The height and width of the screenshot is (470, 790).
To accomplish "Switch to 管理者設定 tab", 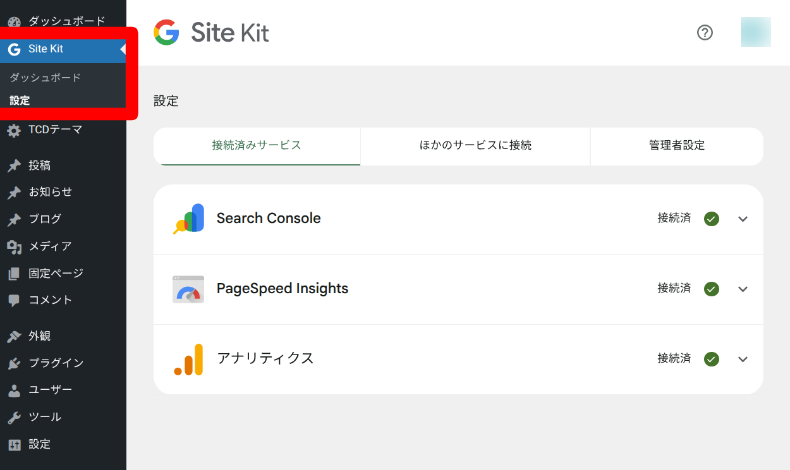I will tap(677, 146).
